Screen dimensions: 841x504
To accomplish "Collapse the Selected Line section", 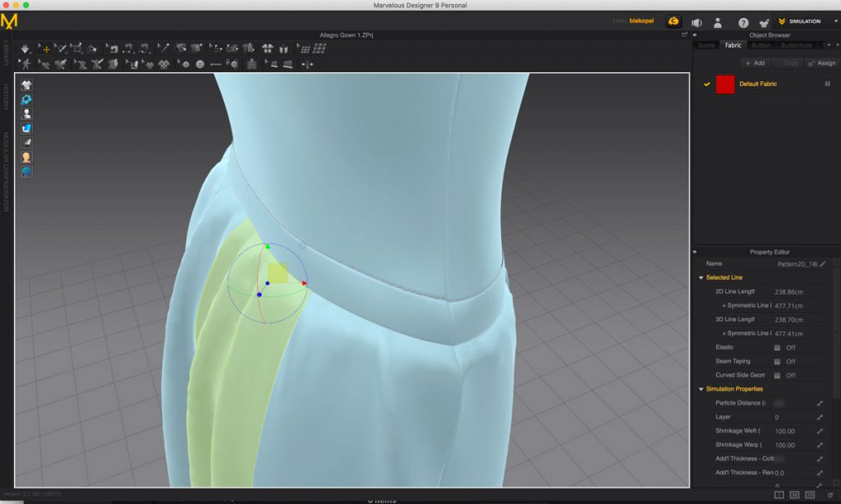I will [701, 277].
